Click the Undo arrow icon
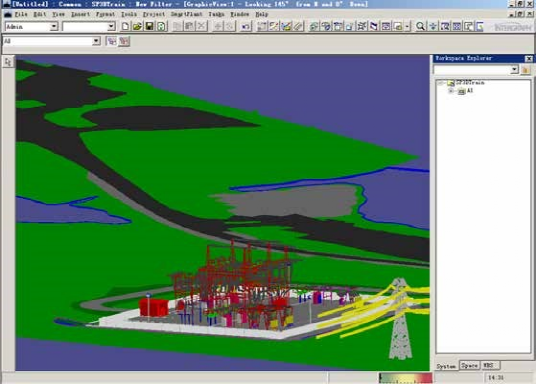This screenshot has width=536, height=384. 245,26
